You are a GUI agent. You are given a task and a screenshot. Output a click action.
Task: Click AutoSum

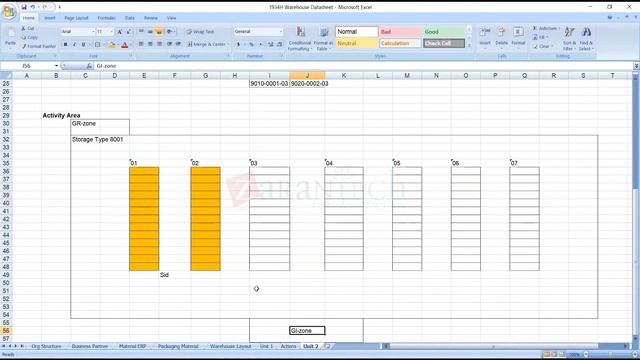pyautogui.click(x=546, y=28)
